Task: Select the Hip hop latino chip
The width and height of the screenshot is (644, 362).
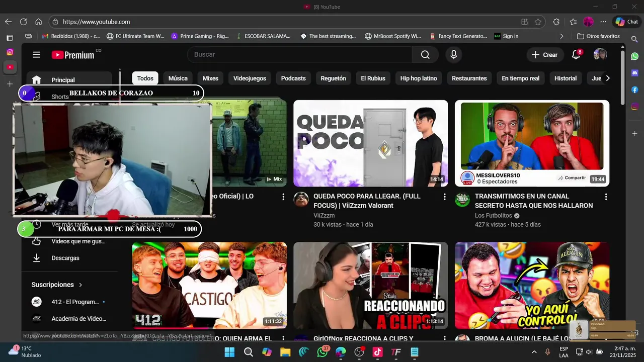Action: click(x=419, y=78)
